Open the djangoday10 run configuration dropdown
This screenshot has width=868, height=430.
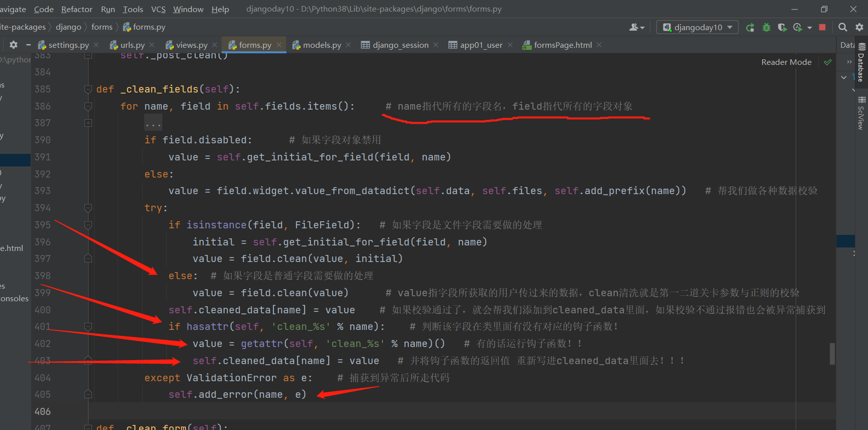[x=697, y=27]
